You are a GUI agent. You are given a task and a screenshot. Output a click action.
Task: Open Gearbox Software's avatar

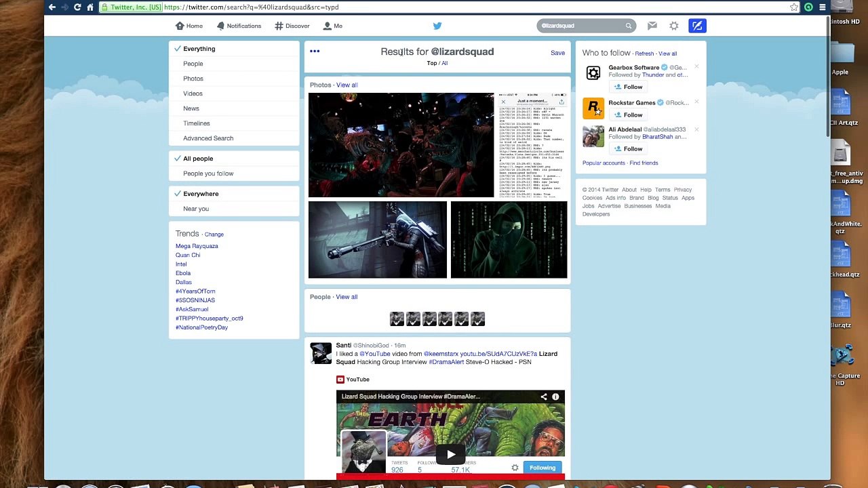593,73
